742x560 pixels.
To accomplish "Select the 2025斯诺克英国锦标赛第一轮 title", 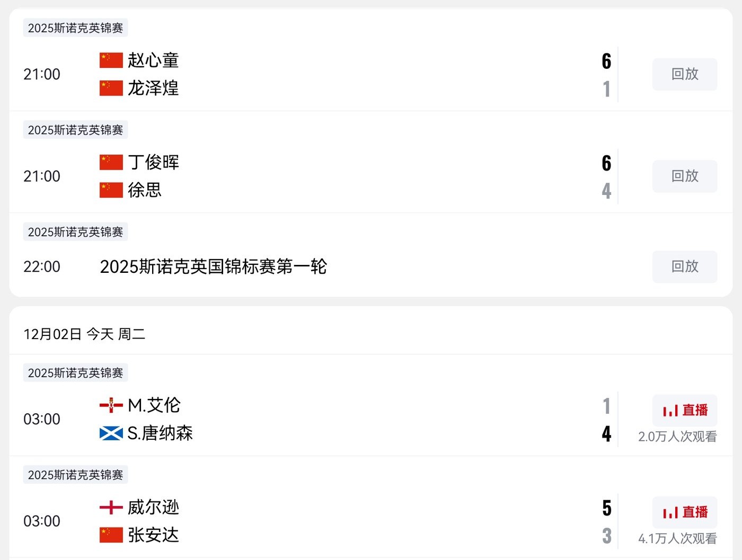I will click(x=213, y=266).
